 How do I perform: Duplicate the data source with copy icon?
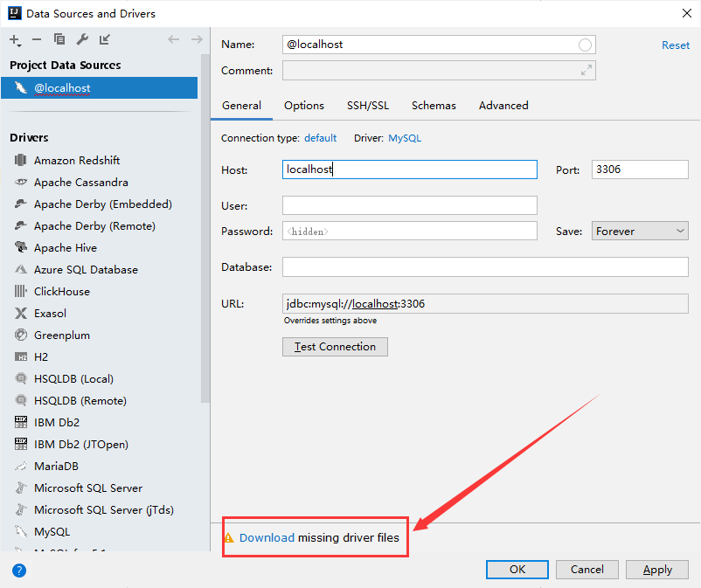point(59,39)
